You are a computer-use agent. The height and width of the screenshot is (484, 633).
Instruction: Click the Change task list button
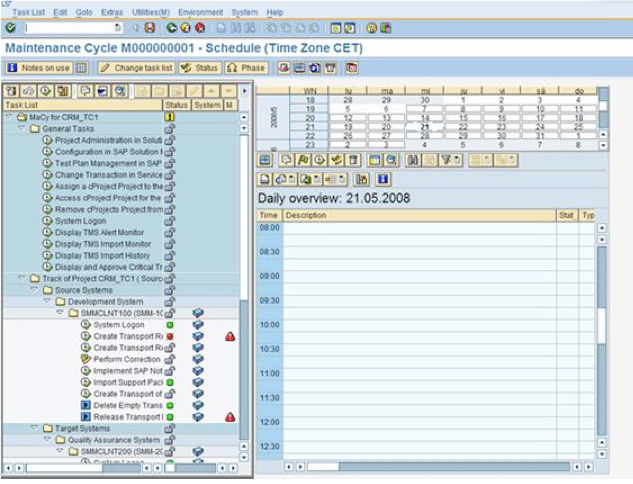(x=136, y=68)
